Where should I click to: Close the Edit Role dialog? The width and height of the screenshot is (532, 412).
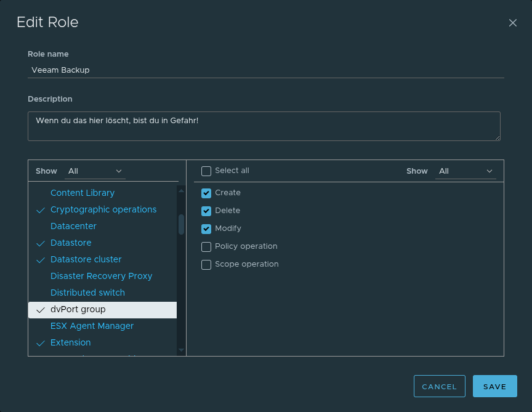pos(512,23)
